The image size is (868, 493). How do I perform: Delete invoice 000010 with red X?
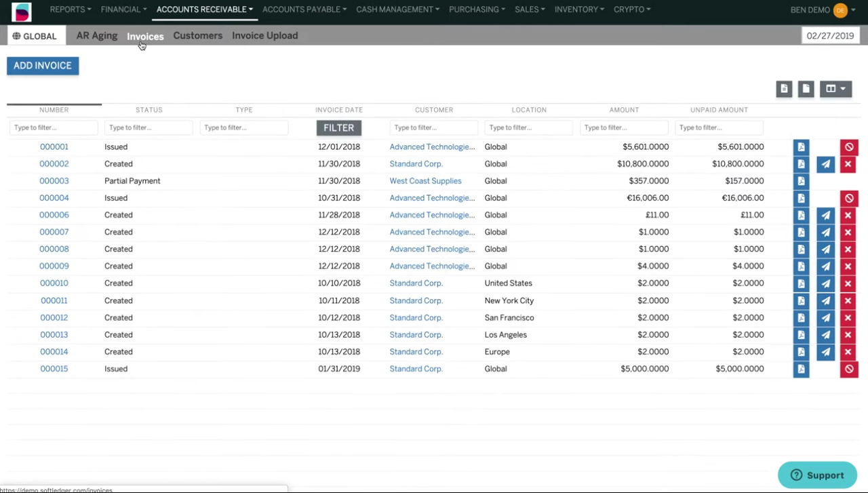[848, 283]
